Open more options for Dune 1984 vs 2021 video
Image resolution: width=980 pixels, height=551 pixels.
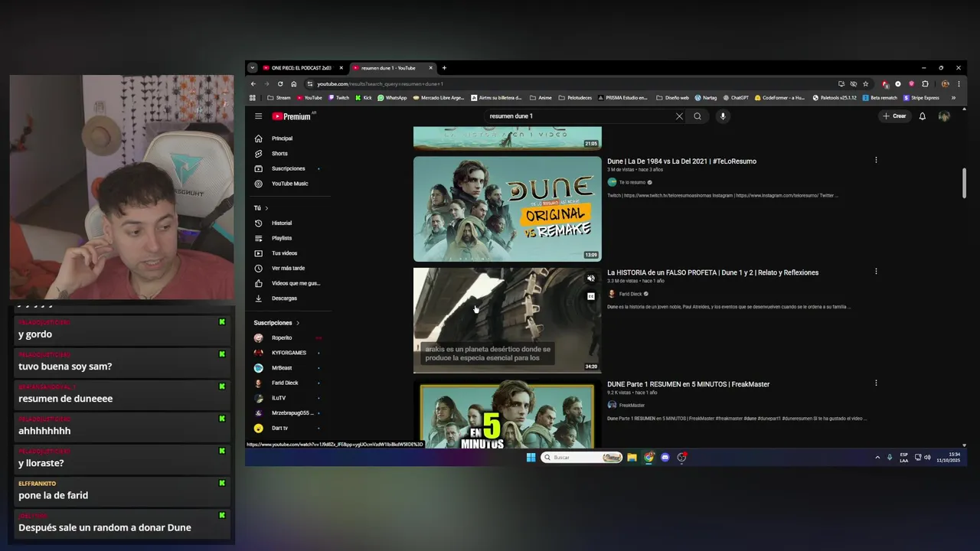coord(876,160)
